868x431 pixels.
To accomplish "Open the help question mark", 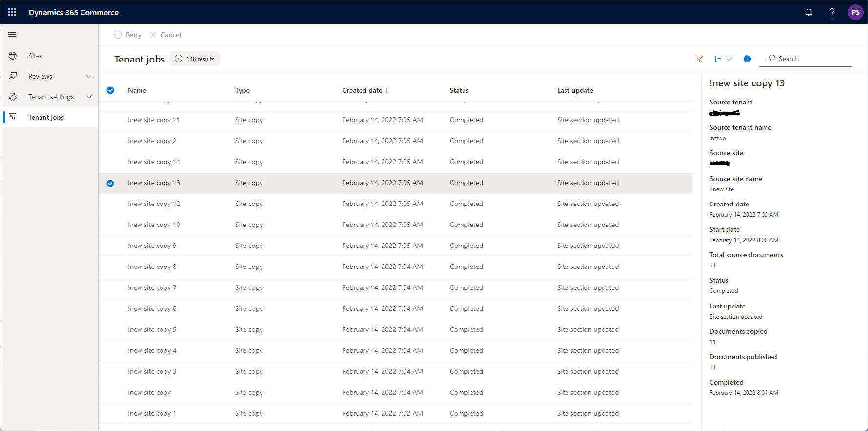I will click(832, 12).
